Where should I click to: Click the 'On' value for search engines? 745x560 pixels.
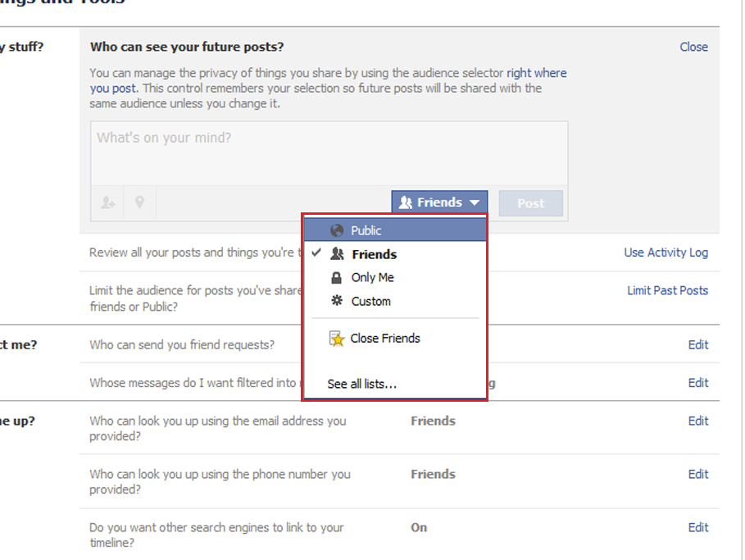click(x=419, y=528)
